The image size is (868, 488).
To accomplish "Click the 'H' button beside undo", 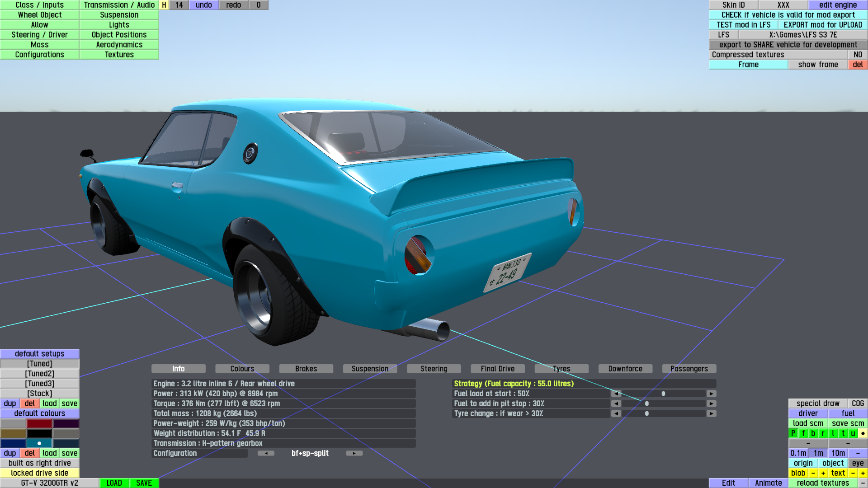I will tap(164, 5).
